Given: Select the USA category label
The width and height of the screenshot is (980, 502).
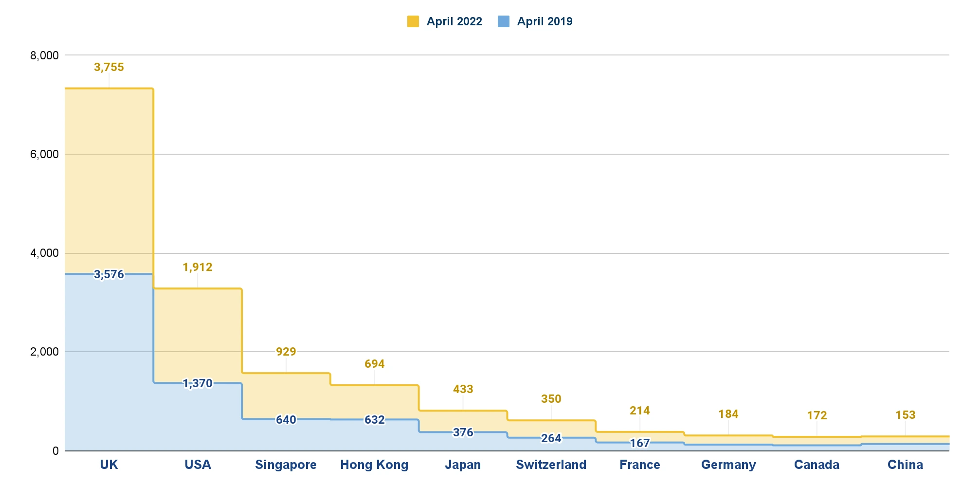Looking at the screenshot, I should (198, 465).
